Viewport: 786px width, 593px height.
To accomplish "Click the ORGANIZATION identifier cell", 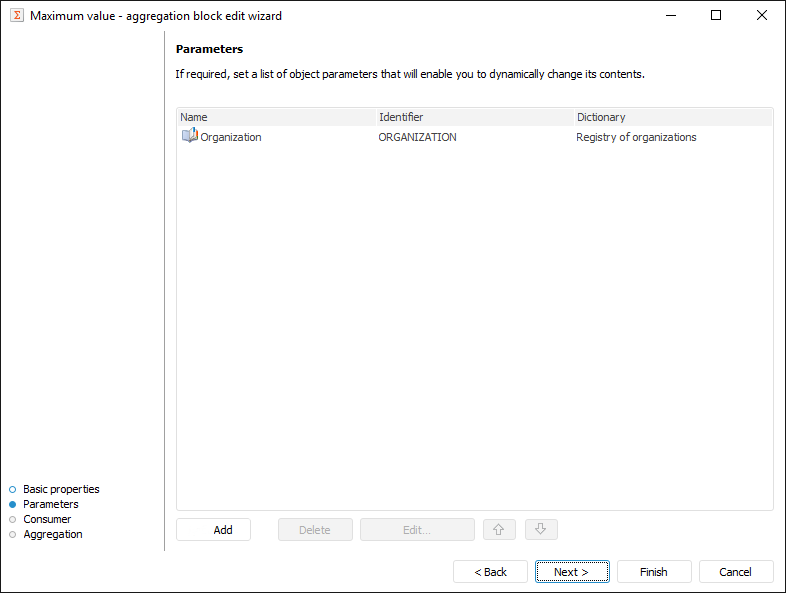I will 417,137.
